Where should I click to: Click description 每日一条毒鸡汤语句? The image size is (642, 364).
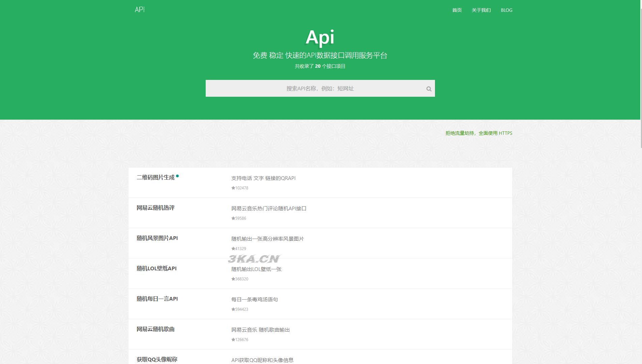pos(255,299)
